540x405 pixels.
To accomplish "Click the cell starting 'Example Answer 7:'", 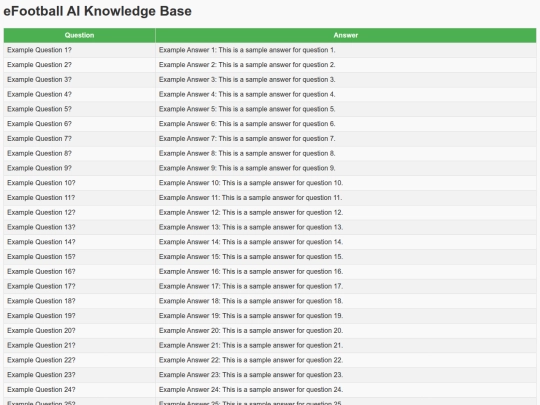I will pyautogui.click(x=346, y=139).
